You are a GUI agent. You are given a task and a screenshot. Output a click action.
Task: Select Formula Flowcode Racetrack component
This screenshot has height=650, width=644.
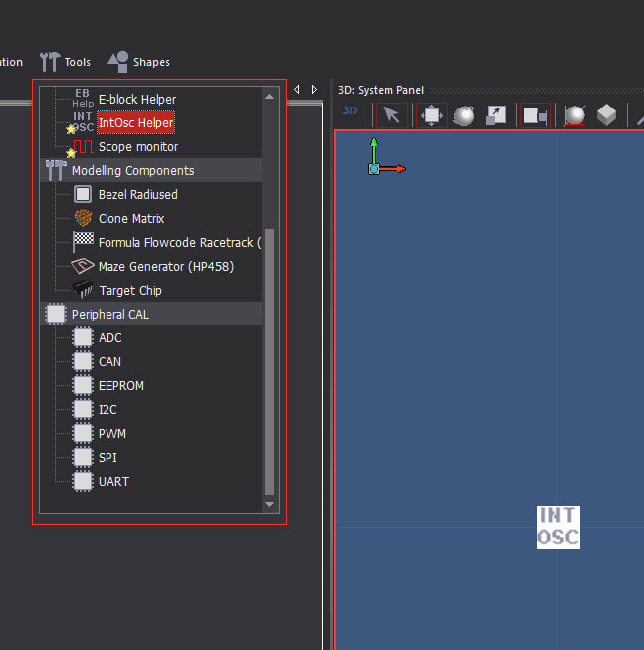coord(179,243)
